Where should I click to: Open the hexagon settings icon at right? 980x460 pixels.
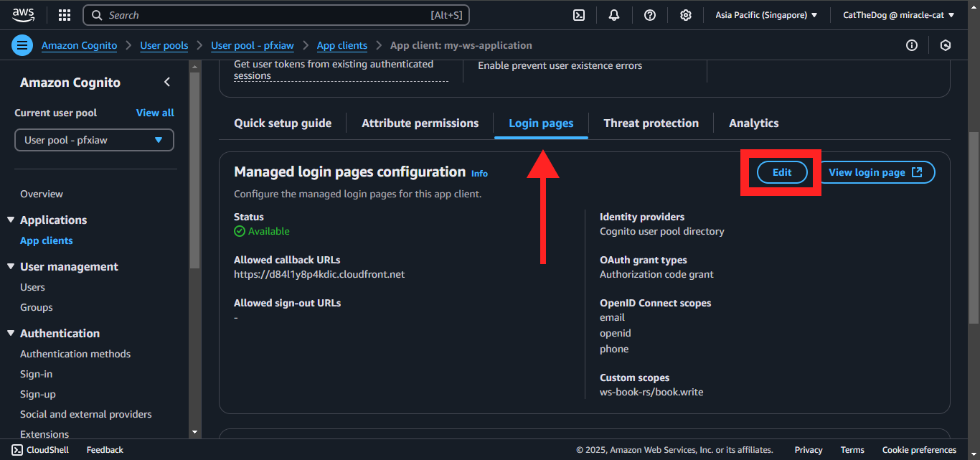(946, 45)
